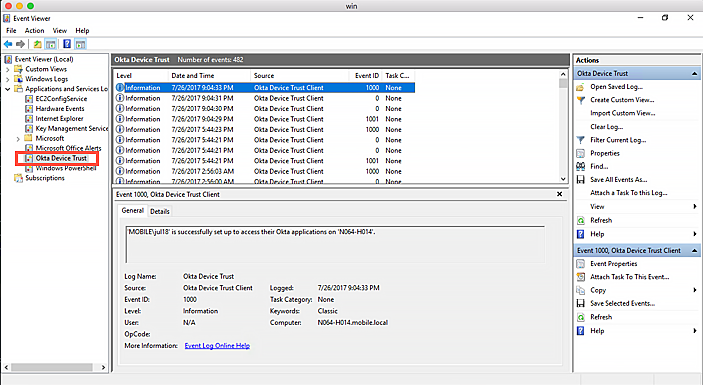This screenshot has width=703, height=385.
Task: Expand the Windows Logs tree node
Action: tap(7, 79)
